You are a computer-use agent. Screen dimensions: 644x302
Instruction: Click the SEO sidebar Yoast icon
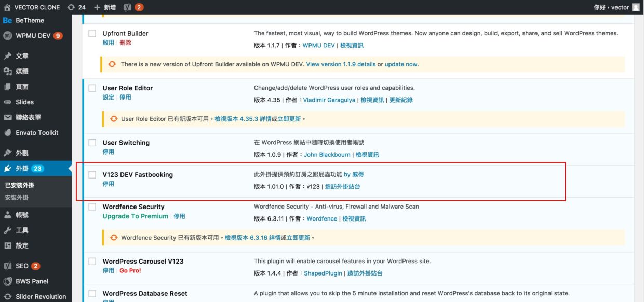click(7, 266)
